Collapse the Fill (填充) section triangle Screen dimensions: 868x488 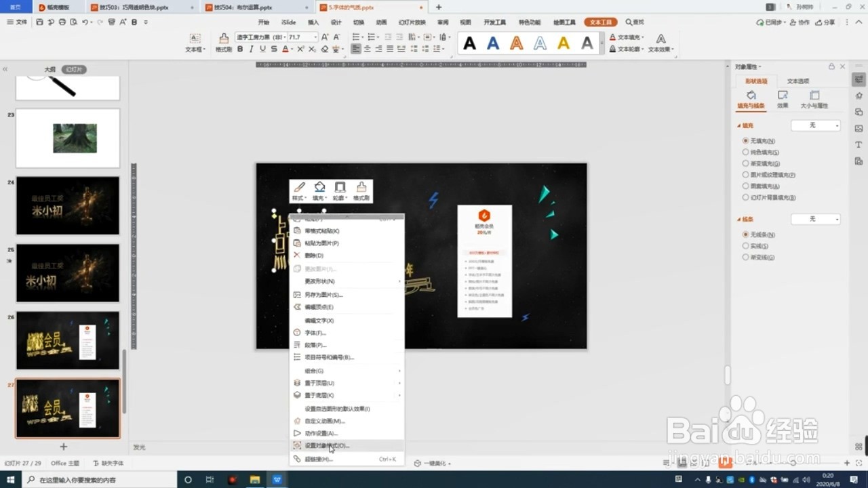pyautogui.click(x=739, y=125)
